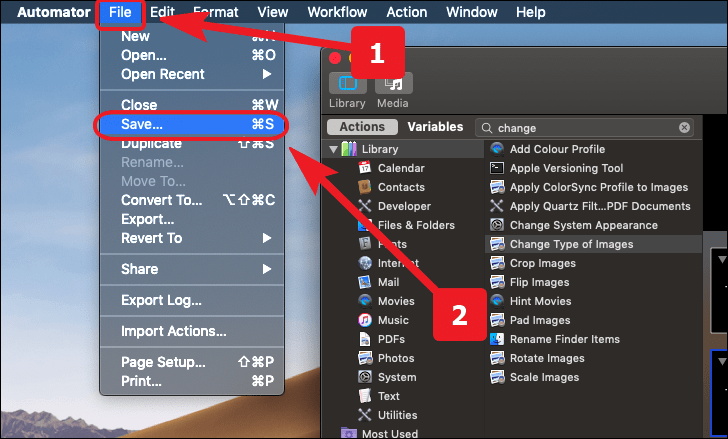Click the Scale Images action icon

[497, 377]
